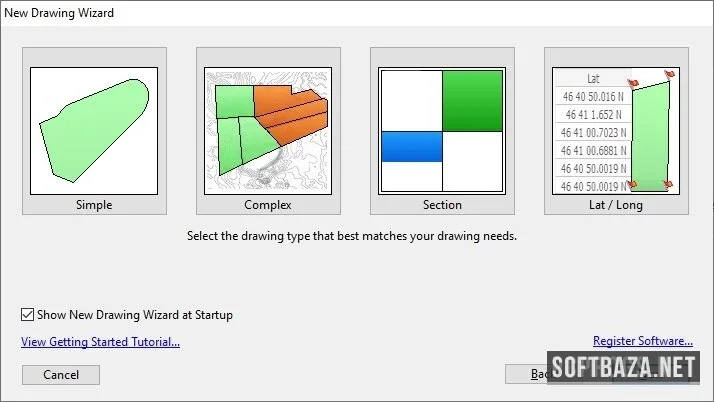Cancel the New Drawing Wizard
The height and width of the screenshot is (402, 714).
coord(61,375)
